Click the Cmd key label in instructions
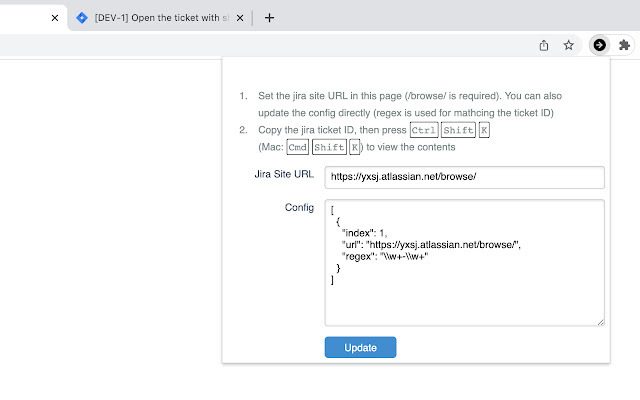The image size is (640, 400). (x=297, y=148)
